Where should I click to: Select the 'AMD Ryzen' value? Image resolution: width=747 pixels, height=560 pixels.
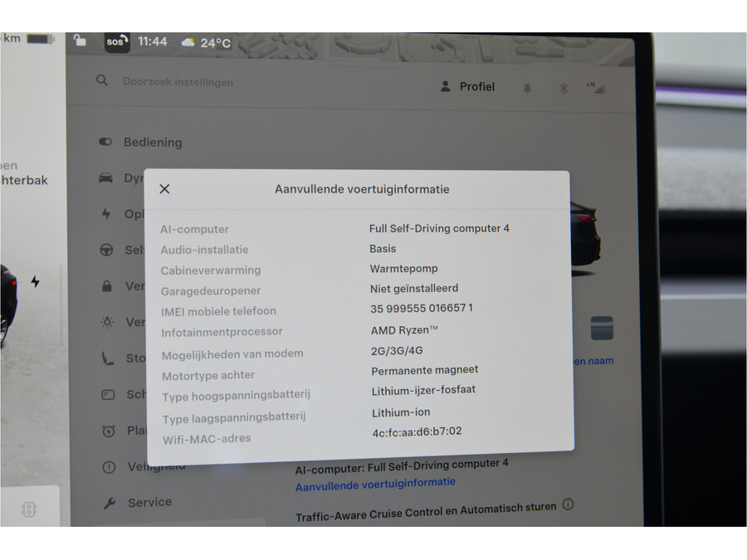click(x=404, y=330)
